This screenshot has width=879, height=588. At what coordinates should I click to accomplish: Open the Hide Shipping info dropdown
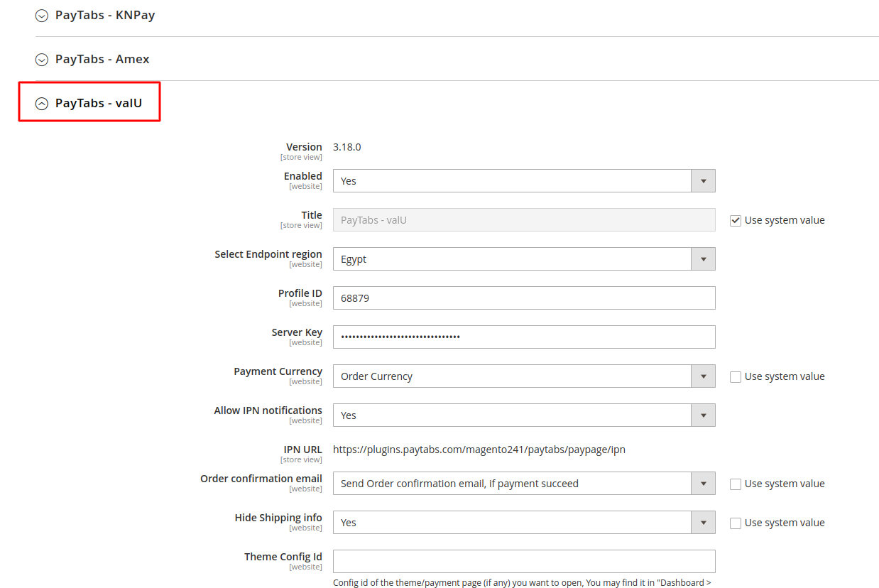pos(524,523)
